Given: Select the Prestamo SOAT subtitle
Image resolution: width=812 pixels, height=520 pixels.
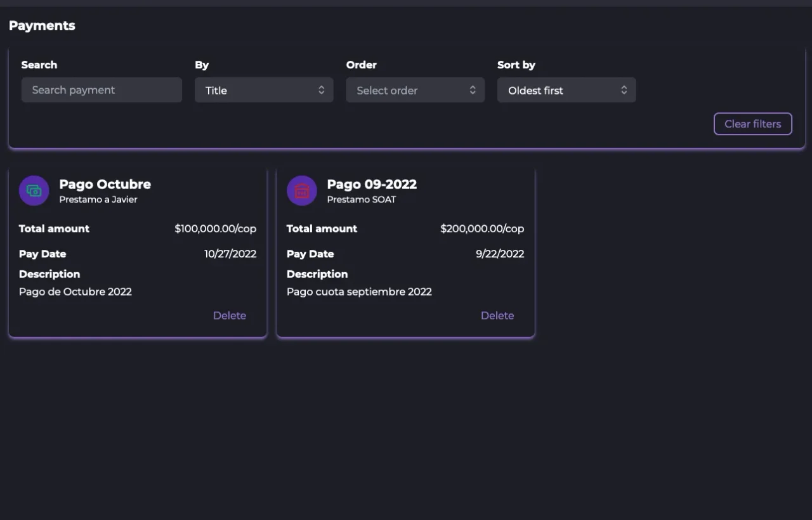Looking at the screenshot, I should pos(362,200).
